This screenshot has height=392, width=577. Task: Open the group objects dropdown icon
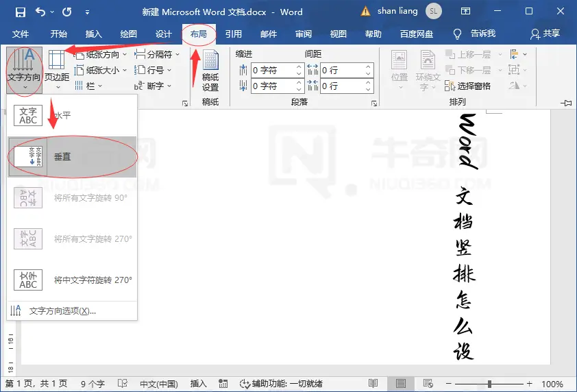(518, 70)
